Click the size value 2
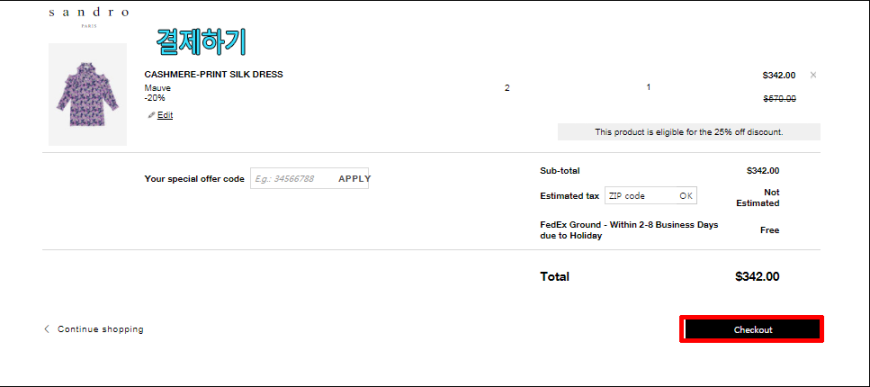Viewport: 870px width, 387px height. pyautogui.click(x=507, y=88)
